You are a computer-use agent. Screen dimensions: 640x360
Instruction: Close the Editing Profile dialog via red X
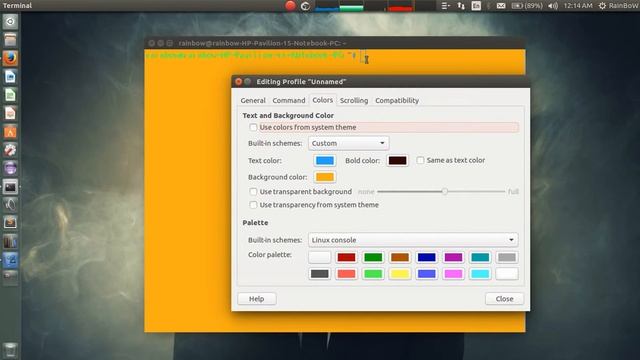pyautogui.click(x=239, y=82)
